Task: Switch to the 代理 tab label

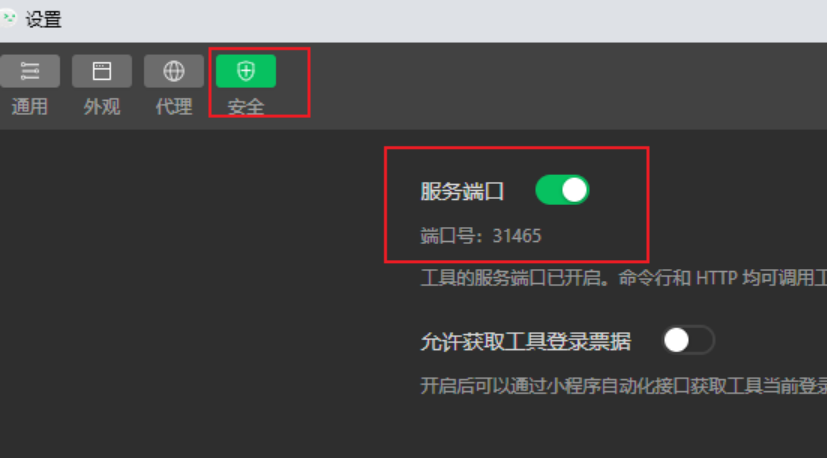Action: coord(174,107)
